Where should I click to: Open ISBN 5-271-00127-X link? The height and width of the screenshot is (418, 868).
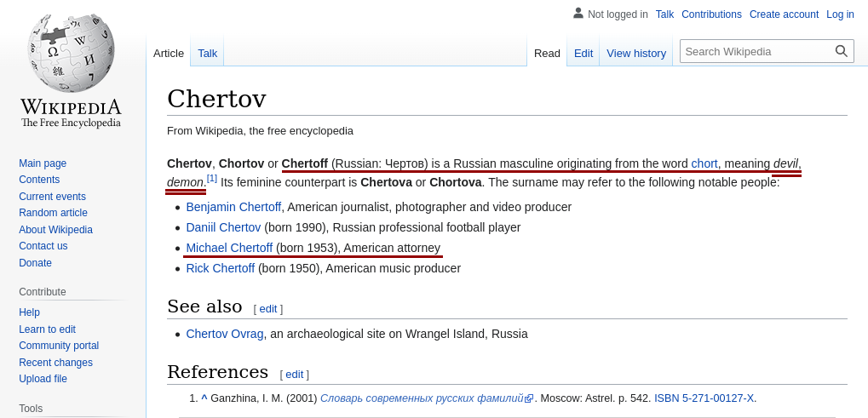click(704, 398)
